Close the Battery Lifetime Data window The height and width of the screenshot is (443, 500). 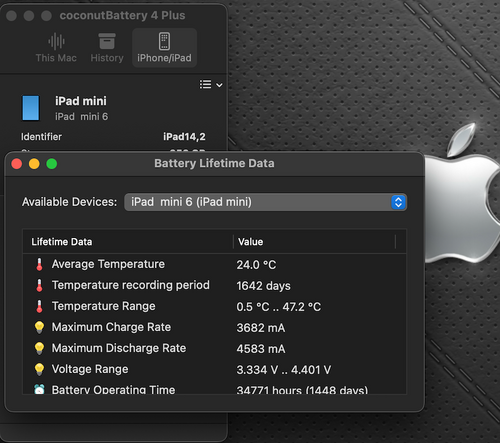point(17,164)
